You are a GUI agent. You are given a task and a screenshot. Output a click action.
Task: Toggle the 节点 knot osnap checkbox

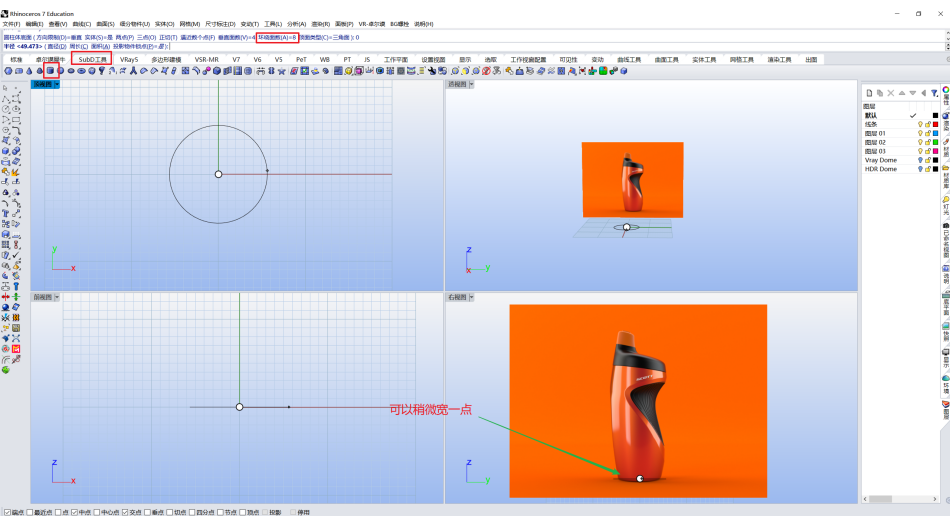[x=221, y=512]
